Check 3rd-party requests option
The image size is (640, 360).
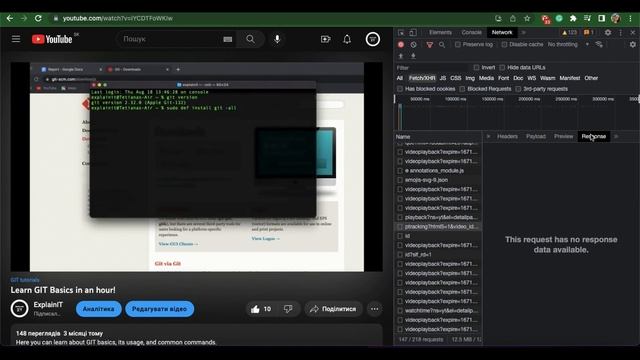(518, 89)
